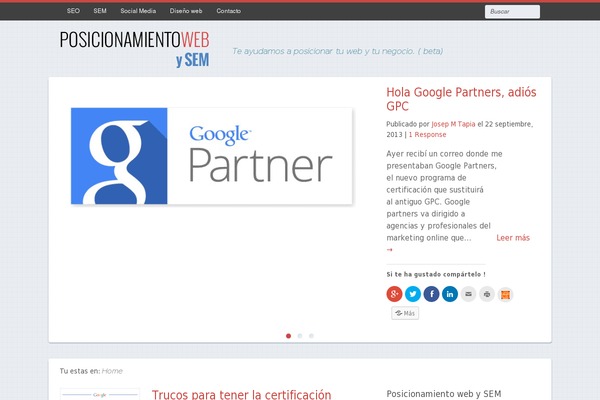This screenshot has height=400, width=600.
Task: Open the Más sharing options button
Action: [405, 313]
